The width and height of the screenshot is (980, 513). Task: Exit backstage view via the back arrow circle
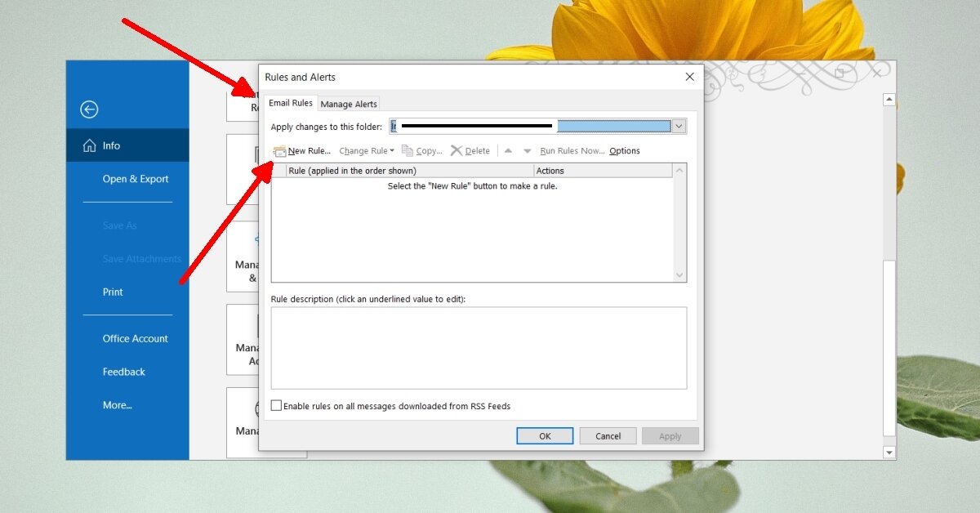[x=89, y=109]
